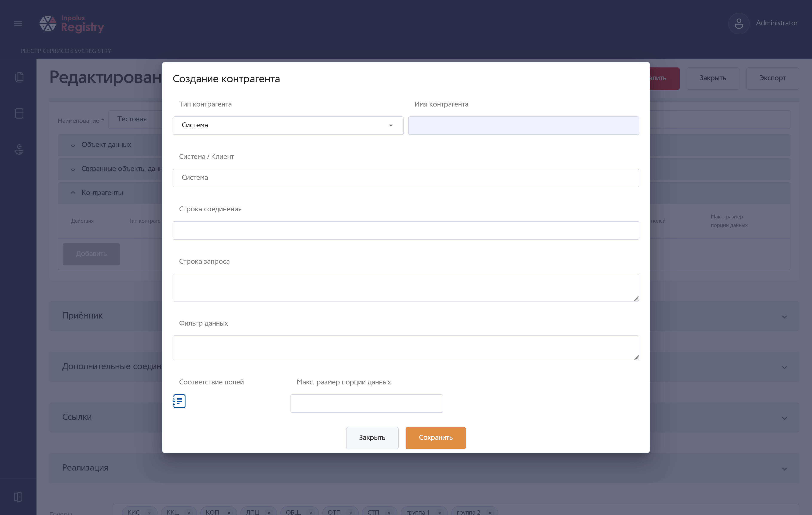Viewport: 812px width, 515px height.
Task: Click РЕЕСТР СЕРВИСОВ SVCREGISTRY breadcrumb
Action: [x=66, y=51]
